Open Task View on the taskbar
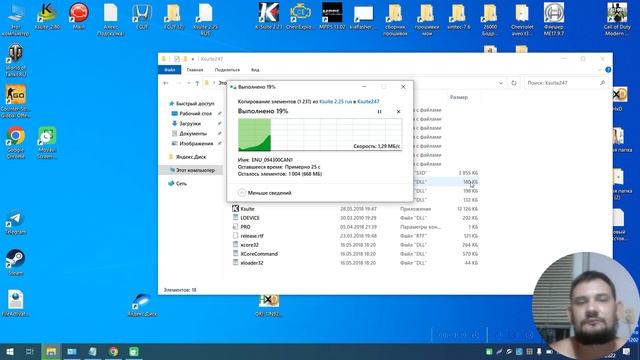640x360 pixels. click(29, 351)
